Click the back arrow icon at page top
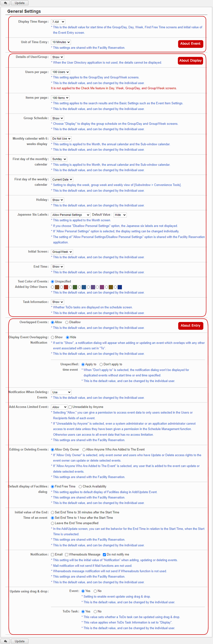Image resolution: width=213 pixels, height=644 pixels. coord(5,3)
